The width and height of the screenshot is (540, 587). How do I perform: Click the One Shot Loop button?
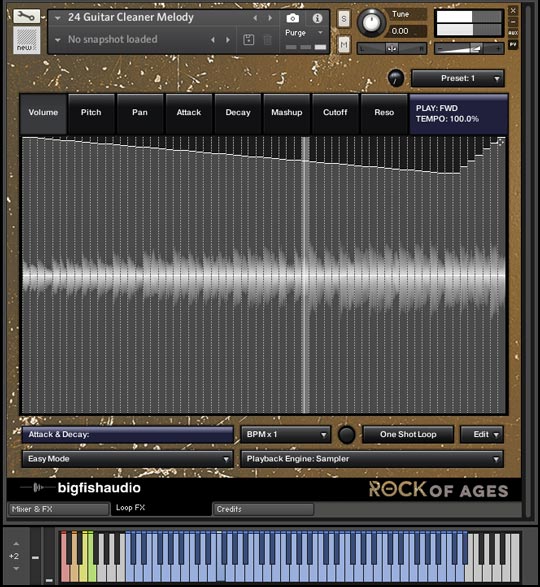pos(408,434)
